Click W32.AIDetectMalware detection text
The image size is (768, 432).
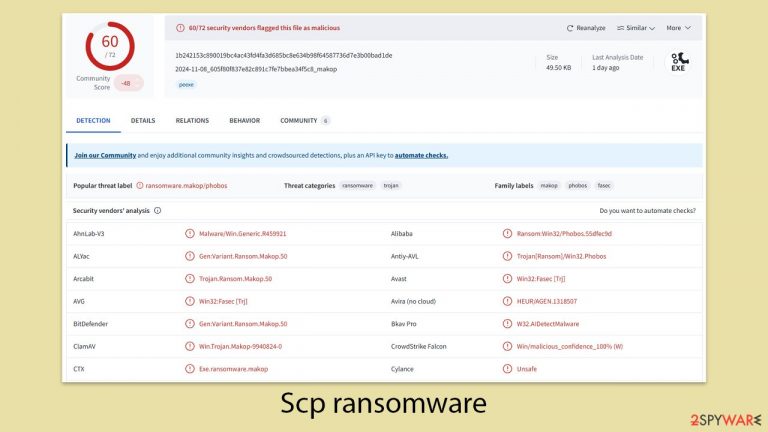point(548,324)
